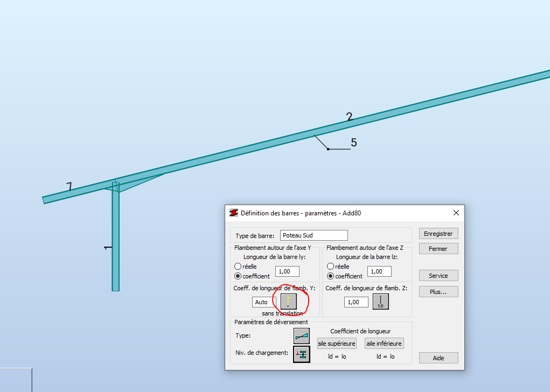This screenshot has height=392, width=550.
Task: Open the Service options
Action: click(438, 275)
